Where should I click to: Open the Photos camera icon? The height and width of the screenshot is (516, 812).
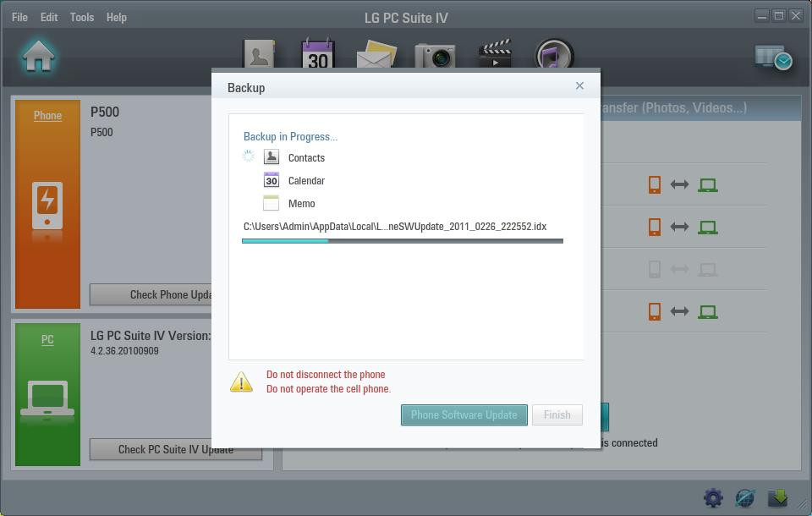(x=435, y=56)
